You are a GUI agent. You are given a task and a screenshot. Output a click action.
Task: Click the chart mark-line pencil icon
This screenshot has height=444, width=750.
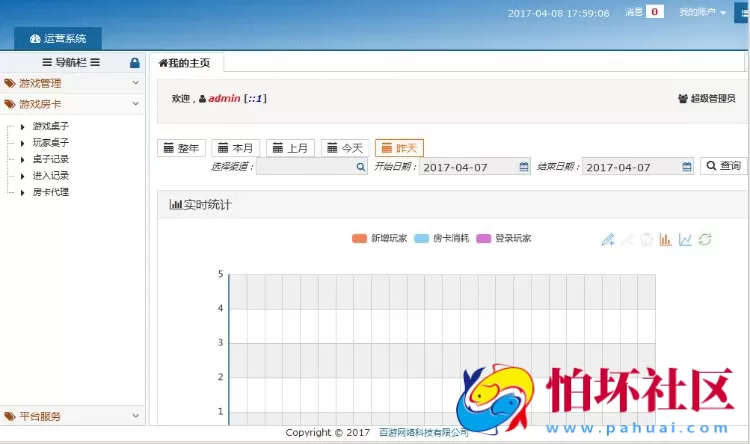[x=608, y=239]
